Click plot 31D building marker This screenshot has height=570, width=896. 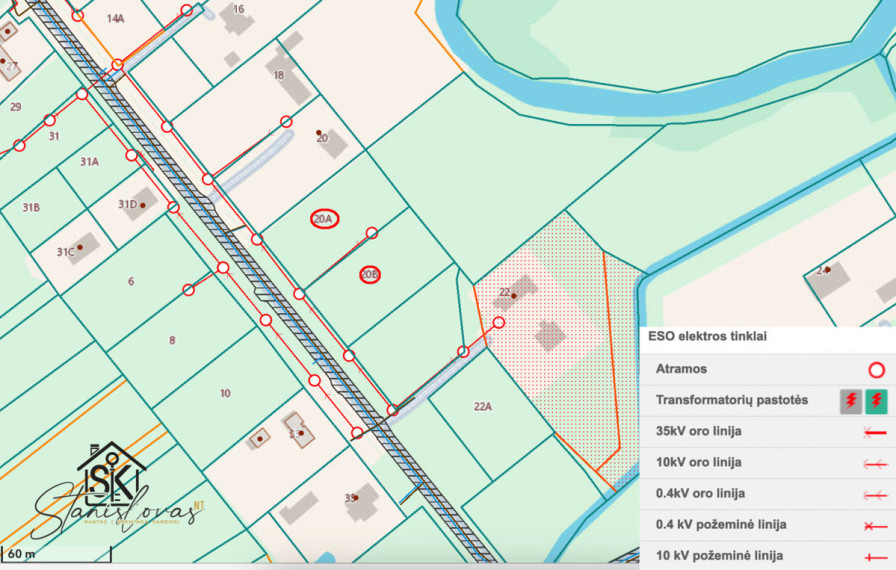coord(141,203)
